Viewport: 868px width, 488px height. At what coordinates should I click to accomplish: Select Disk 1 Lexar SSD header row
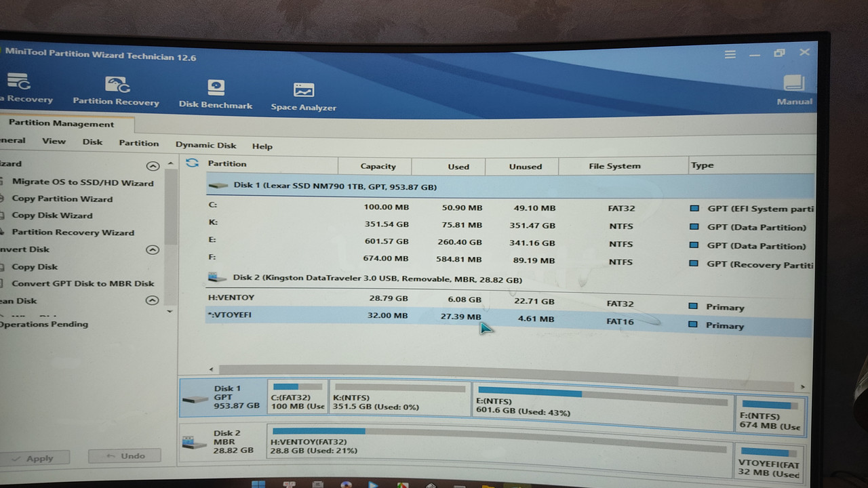click(x=510, y=186)
